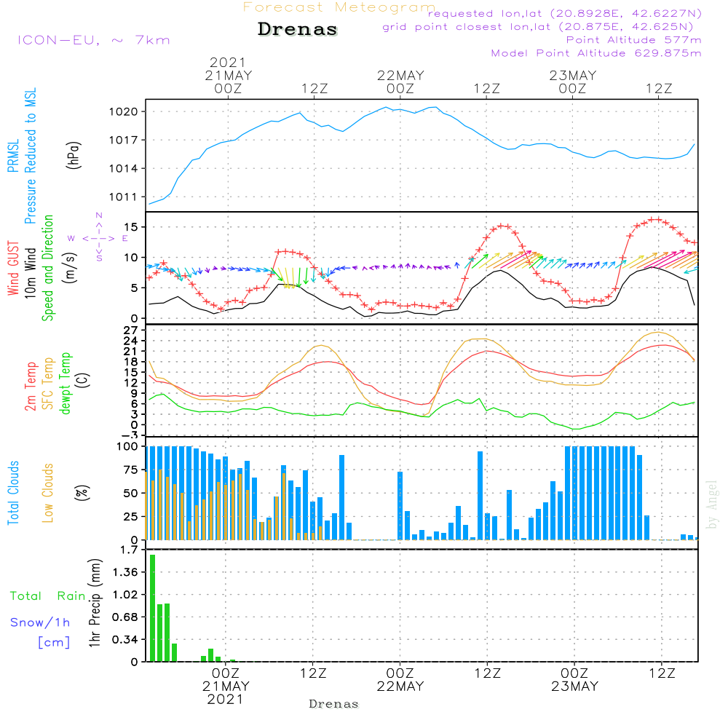This screenshot has height=728, width=728.
Task: Click the 1017 pressure tick value
Action: 124,141
